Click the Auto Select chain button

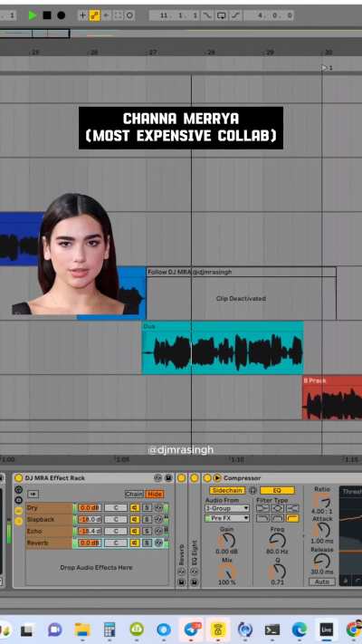click(33, 494)
